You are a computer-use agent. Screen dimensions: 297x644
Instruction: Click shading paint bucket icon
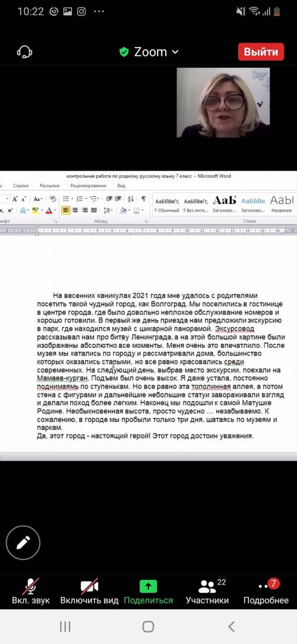pyautogui.click(x=122, y=211)
